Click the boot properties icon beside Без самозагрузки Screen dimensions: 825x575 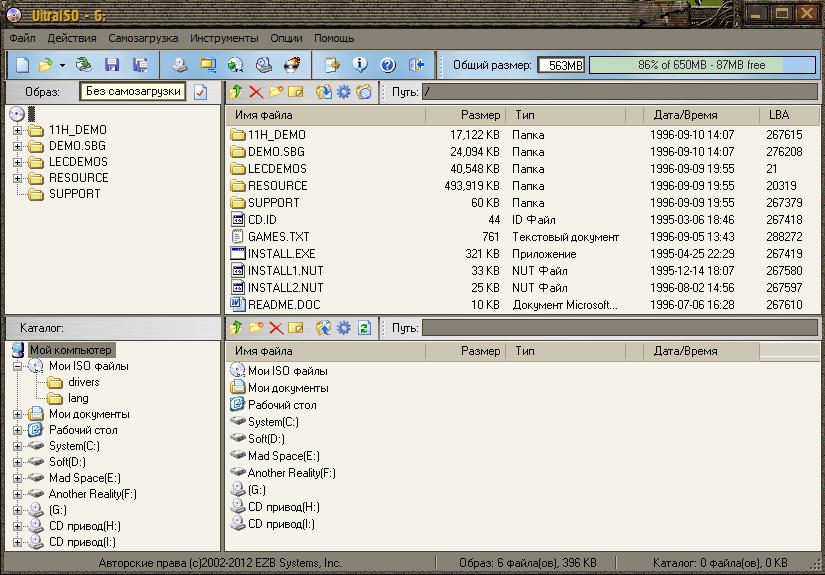pyautogui.click(x=201, y=92)
